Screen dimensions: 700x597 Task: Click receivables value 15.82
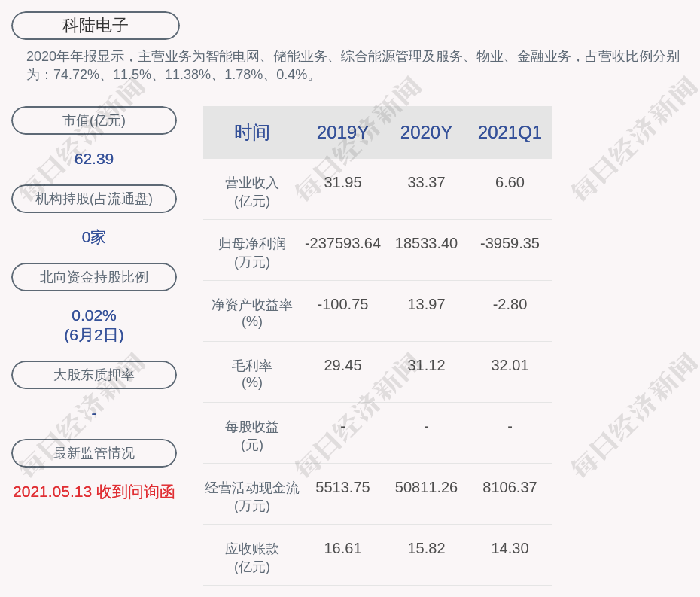pos(426,548)
